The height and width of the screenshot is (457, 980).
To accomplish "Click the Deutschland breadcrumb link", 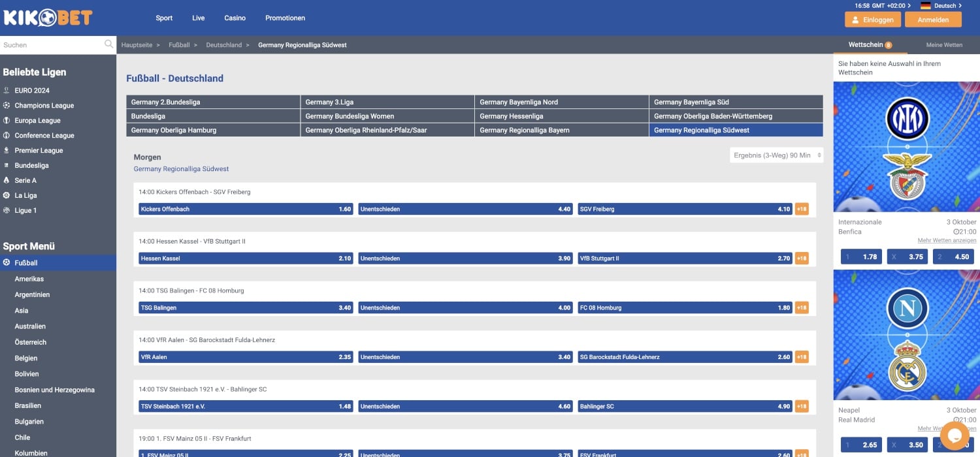I will 223,45.
